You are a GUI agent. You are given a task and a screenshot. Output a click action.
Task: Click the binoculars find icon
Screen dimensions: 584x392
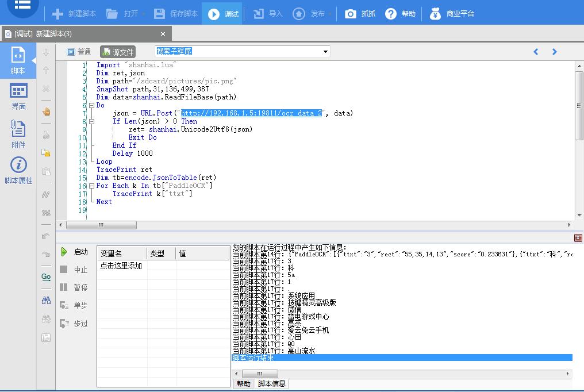click(46, 300)
